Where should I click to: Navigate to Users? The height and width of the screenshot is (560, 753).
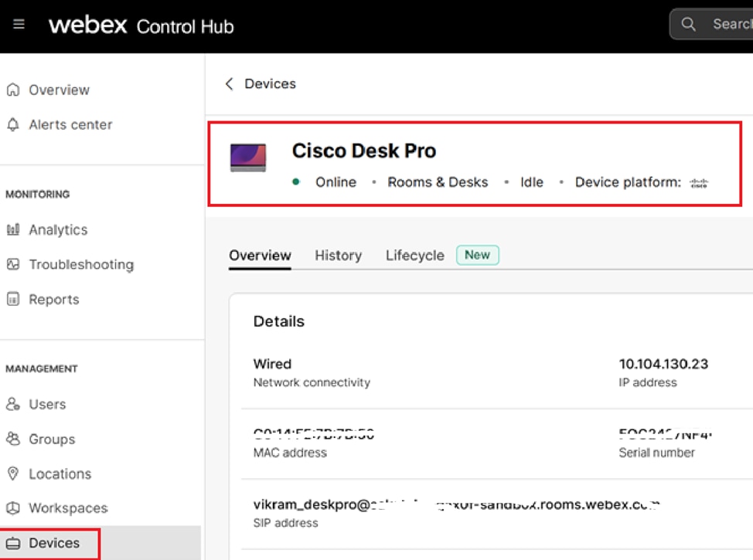point(47,404)
